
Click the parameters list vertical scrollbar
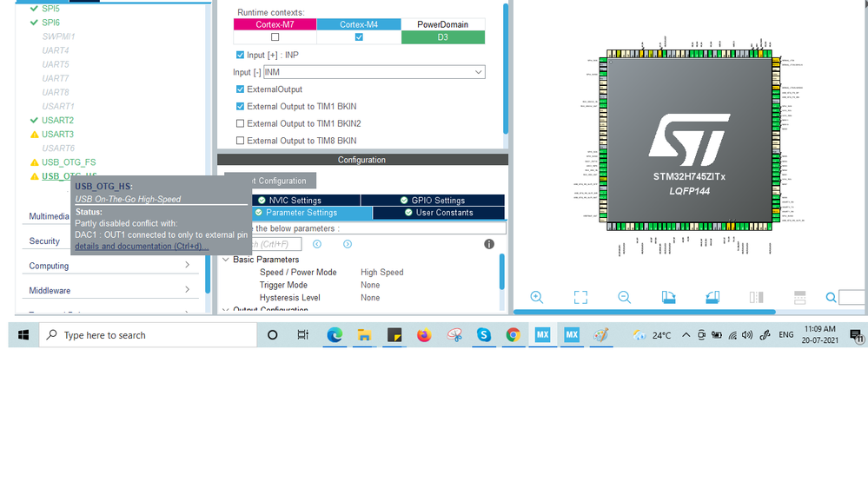(x=502, y=272)
